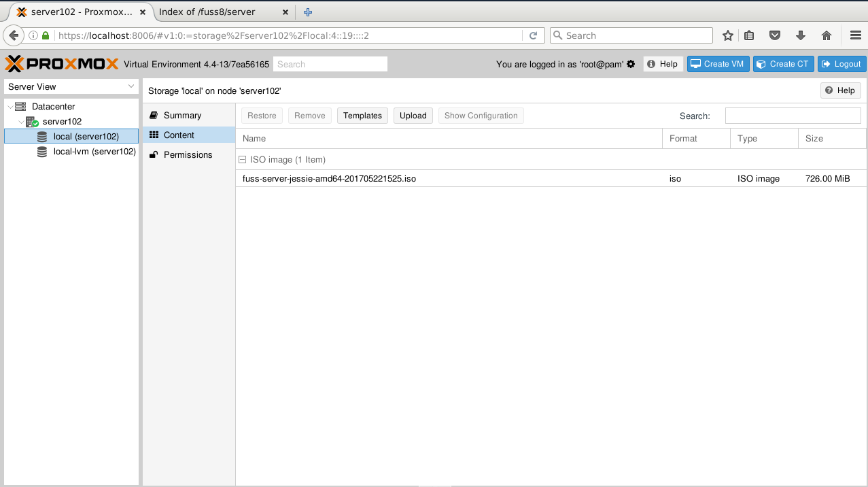Select the server102 - Proxmox browser tab

click(x=82, y=12)
